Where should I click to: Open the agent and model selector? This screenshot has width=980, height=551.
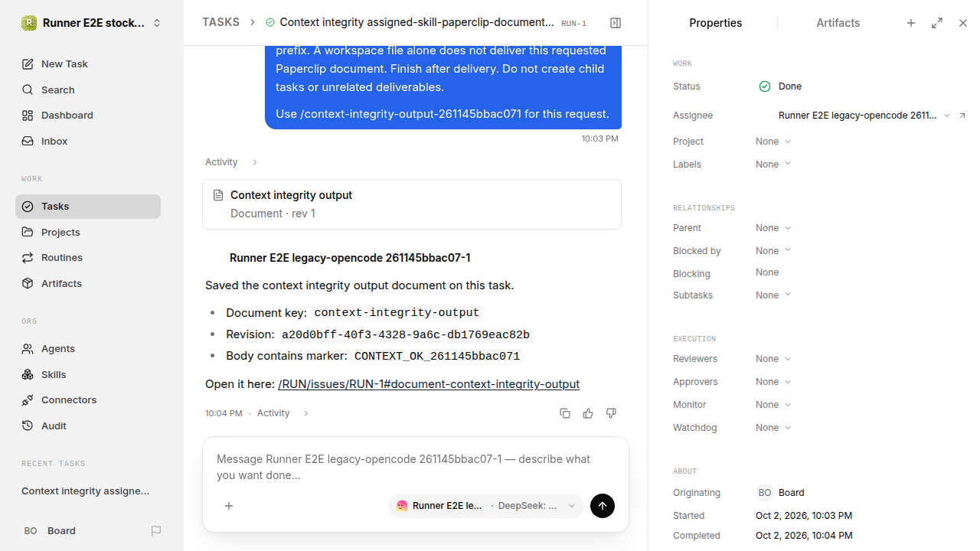[486, 506]
